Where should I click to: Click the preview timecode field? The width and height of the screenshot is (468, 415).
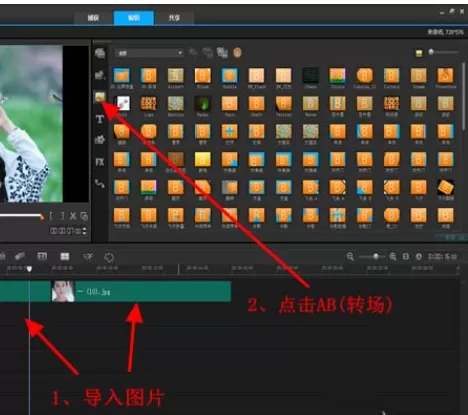click(x=65, y=231)
